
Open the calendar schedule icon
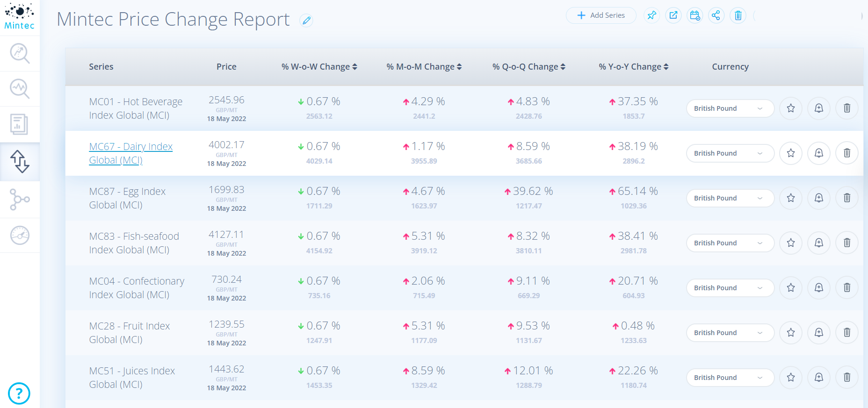click(x=695, y=15)
